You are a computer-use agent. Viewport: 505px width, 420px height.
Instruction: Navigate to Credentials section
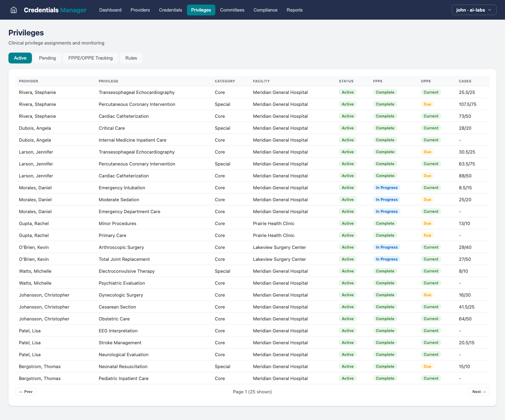click(x=170, y=10)
